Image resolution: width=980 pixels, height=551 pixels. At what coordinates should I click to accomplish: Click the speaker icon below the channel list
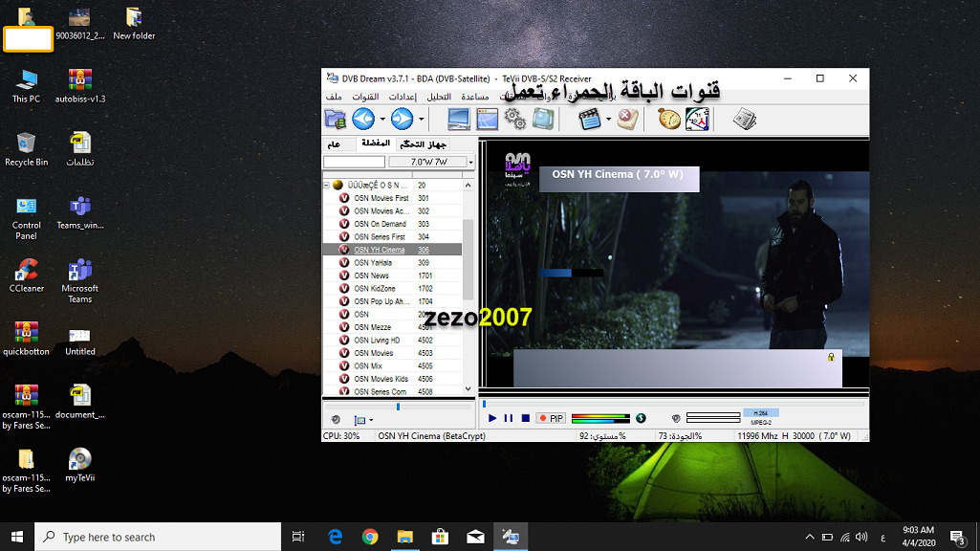336,420
